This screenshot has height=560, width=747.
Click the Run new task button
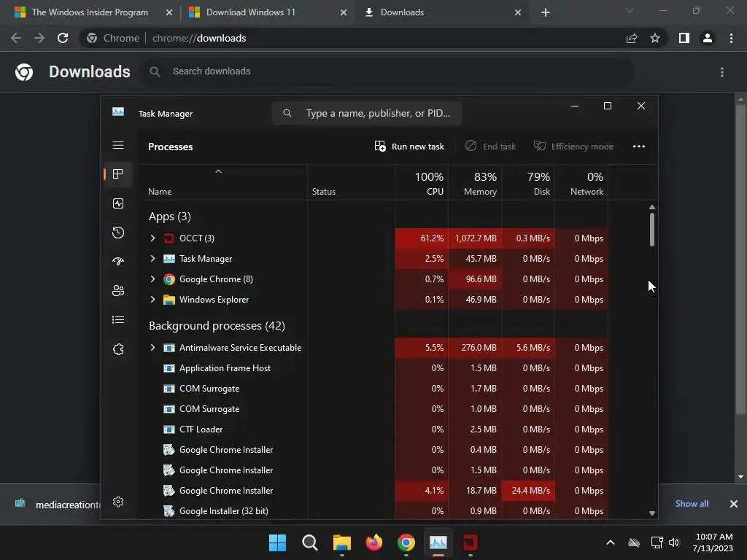409,146
